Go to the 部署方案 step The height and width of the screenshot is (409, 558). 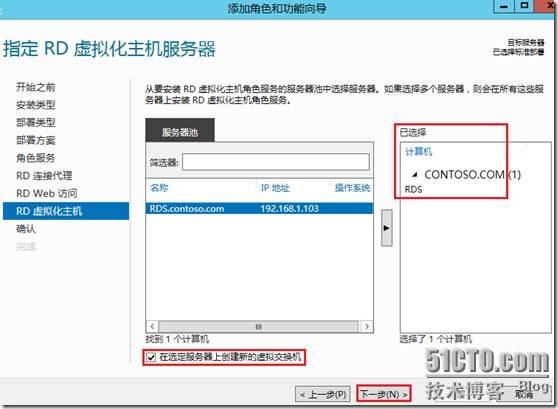click(36, 140)
